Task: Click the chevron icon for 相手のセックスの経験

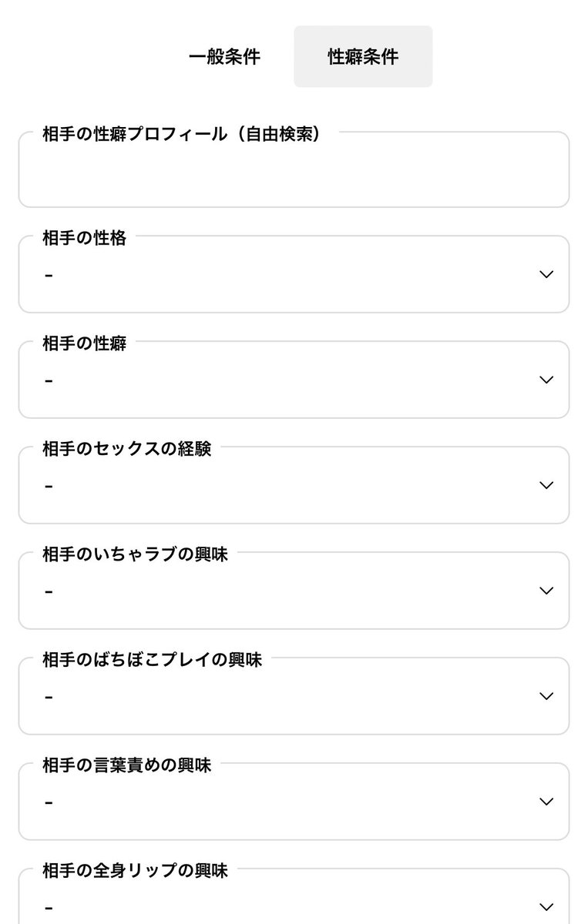Action: [546, 485]
